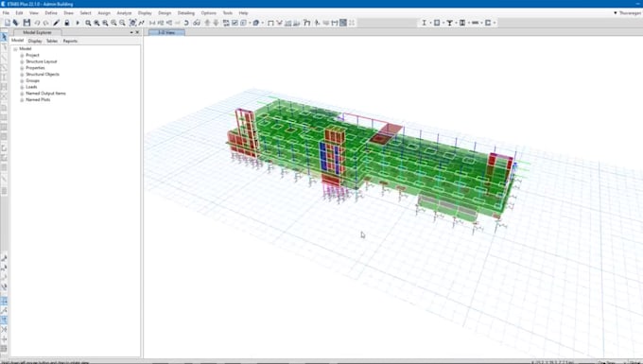Switch to the Reports tab in Model Explorer
Screen dimensions: 643x364
70,41
